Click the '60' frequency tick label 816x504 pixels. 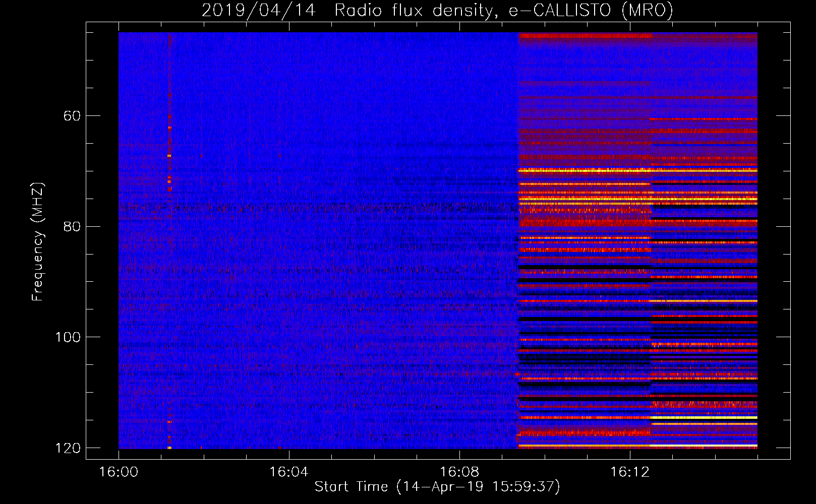[72, 116]
